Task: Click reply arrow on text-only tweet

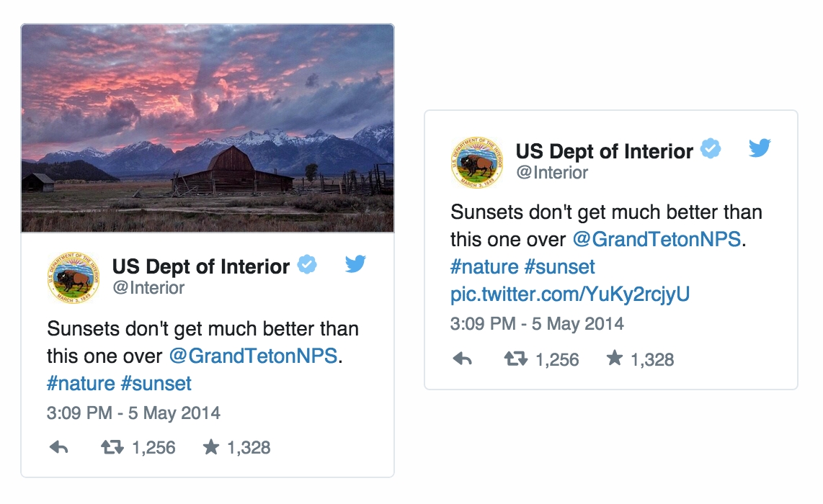Action: [x=462, y=359]
